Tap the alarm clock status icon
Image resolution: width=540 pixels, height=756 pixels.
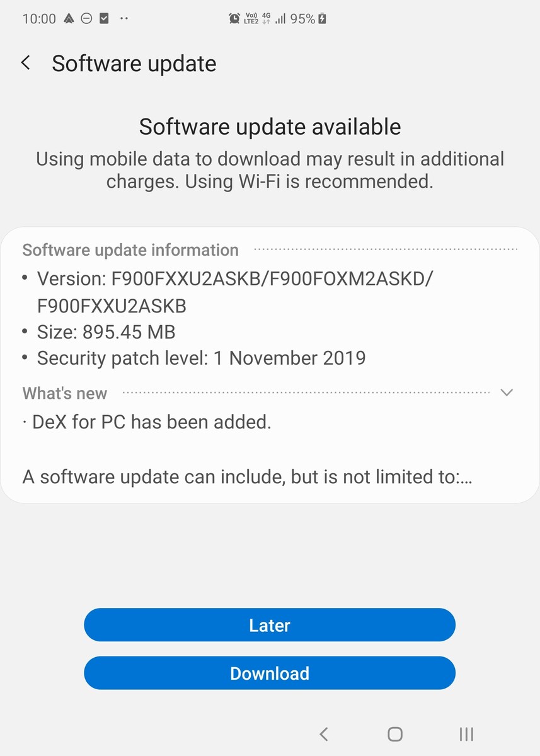(x=234, y=19)
